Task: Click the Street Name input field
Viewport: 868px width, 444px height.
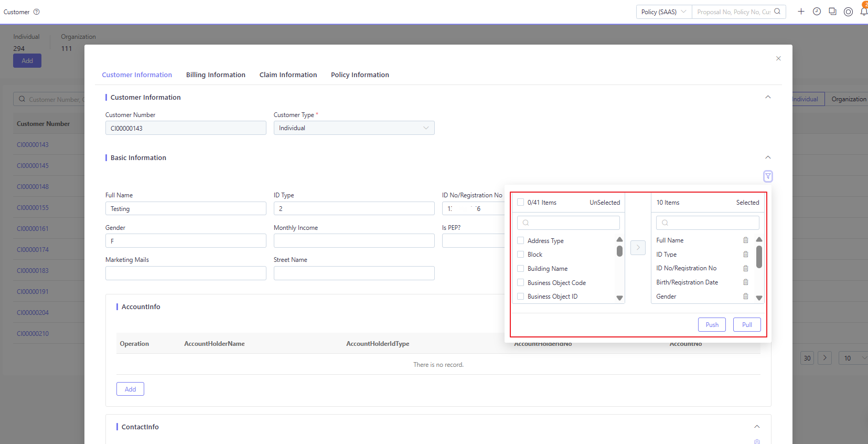Action: (354, 273)
